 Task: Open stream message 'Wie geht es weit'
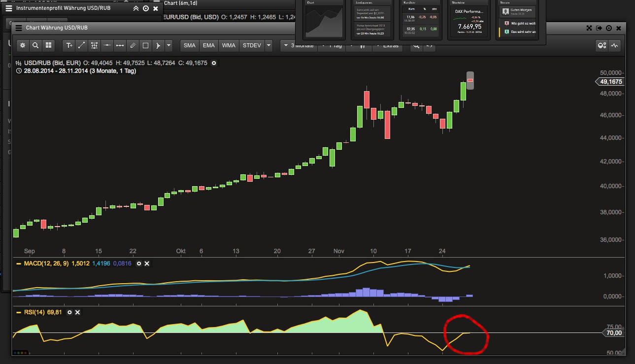point(518,23)
